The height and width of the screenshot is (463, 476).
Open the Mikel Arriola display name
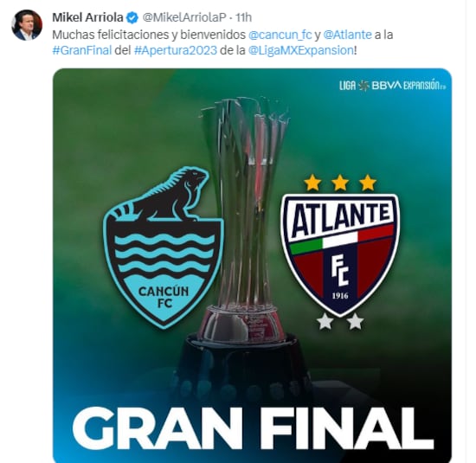(87, 17)
